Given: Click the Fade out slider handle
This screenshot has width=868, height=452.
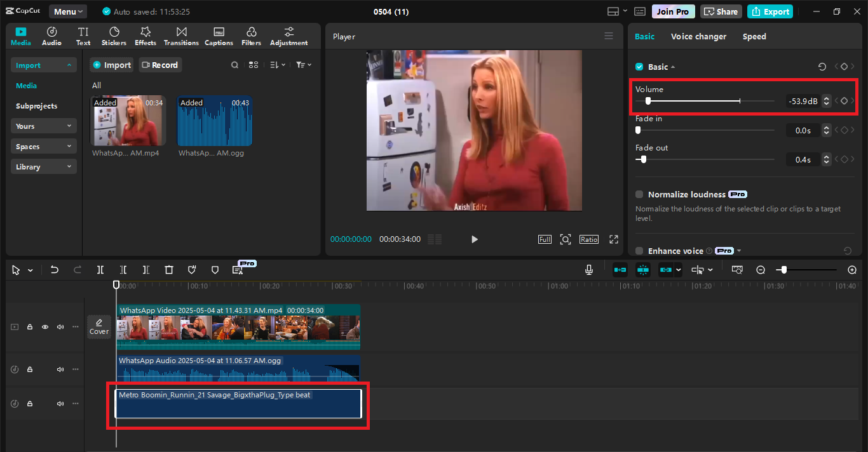Looking at the screenshot, I should [x=643, y=159].
